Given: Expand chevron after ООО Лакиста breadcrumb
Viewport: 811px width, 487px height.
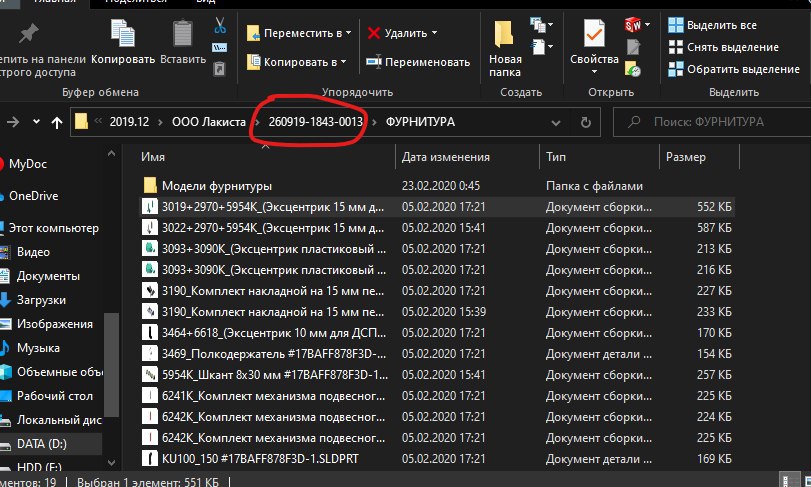Looking at the screenshot, I should coord(257,123).
